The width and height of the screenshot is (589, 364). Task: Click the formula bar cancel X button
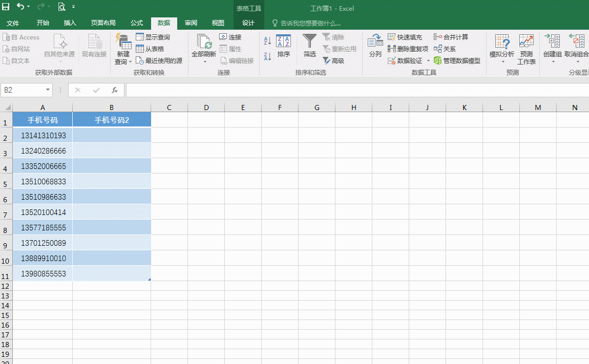(x=78, y=90)
